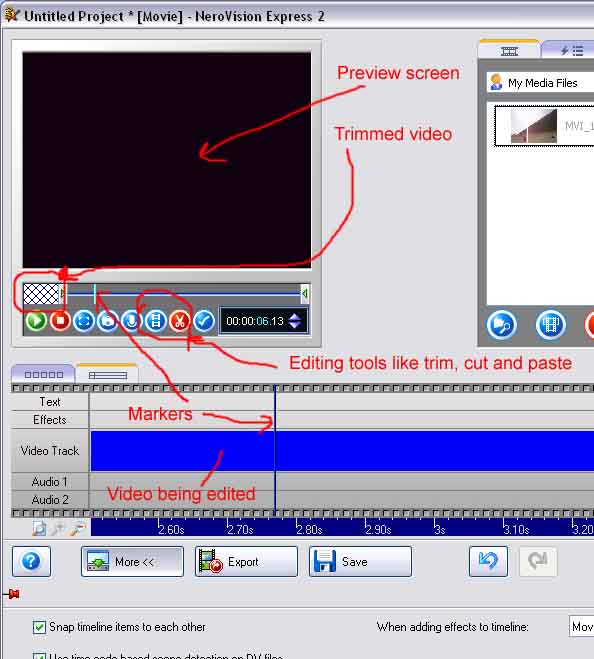Click the snapshot capture icon

[108, 322]
